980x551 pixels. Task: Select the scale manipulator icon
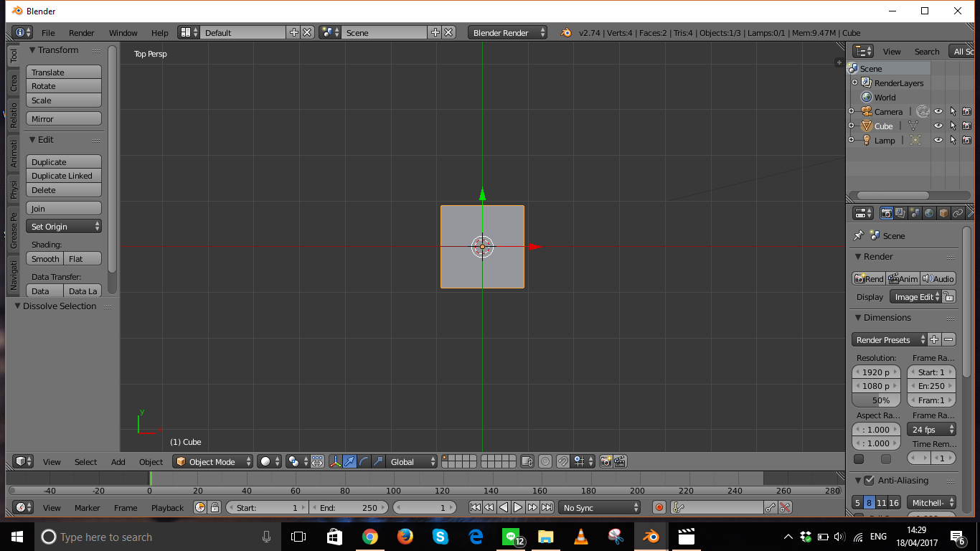tap(378, 461)
